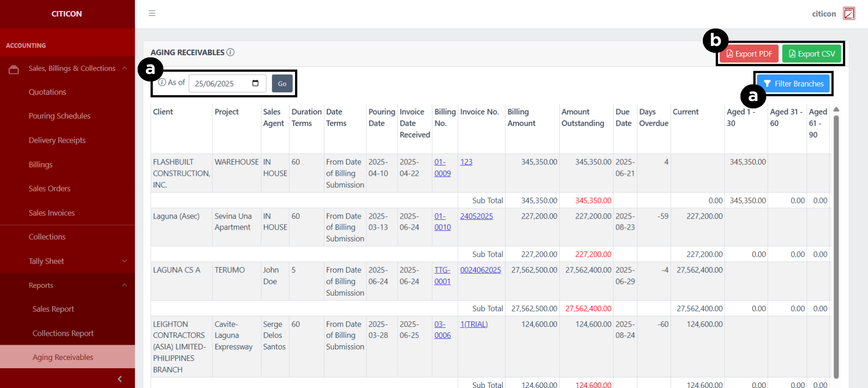Select Aging Receivables in the sidebar
This screenshot has width=868, height=388.
[x=67, y=357]
